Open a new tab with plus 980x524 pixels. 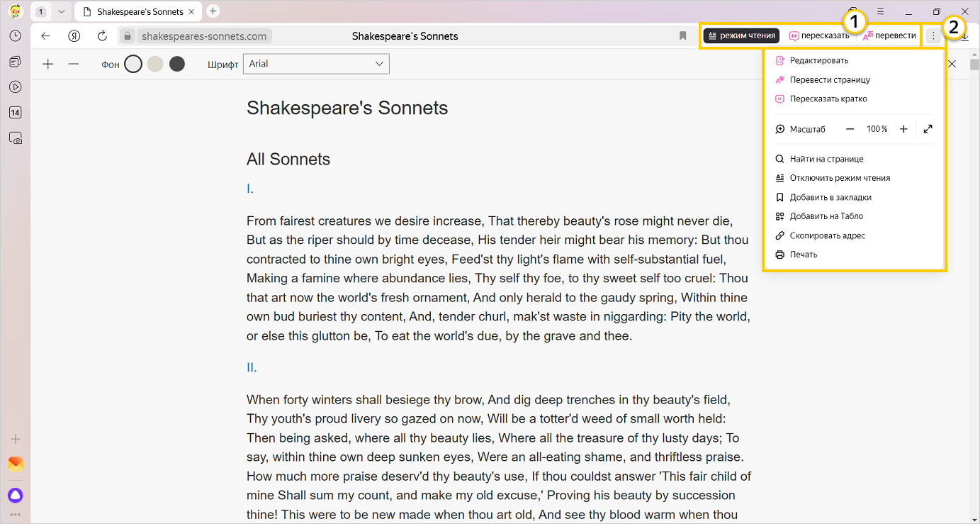(213, 11)
